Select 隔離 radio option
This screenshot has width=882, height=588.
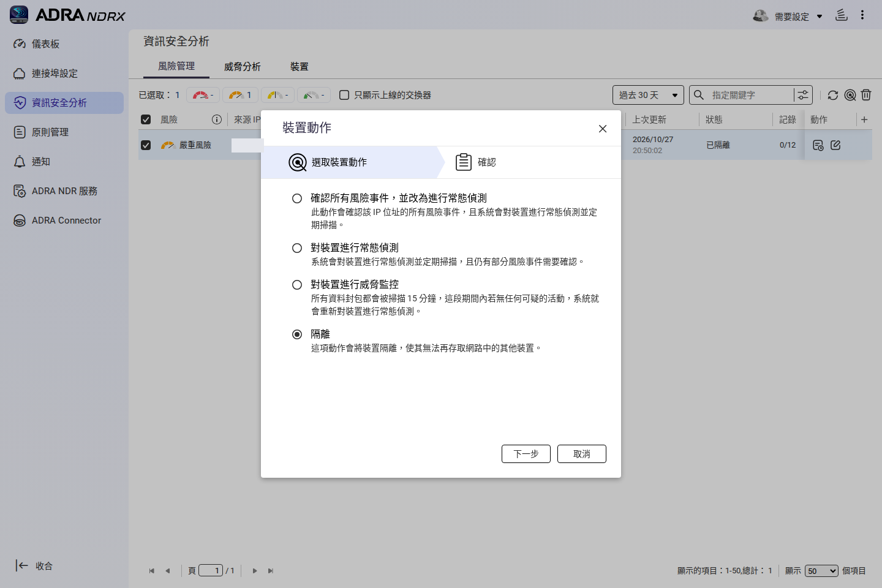tap(297, 334)
